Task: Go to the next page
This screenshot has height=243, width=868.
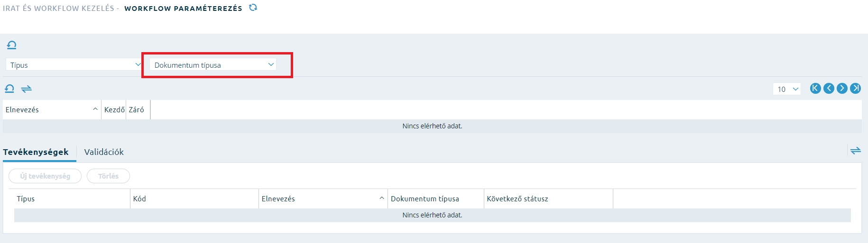Action: tap(842, 88)
